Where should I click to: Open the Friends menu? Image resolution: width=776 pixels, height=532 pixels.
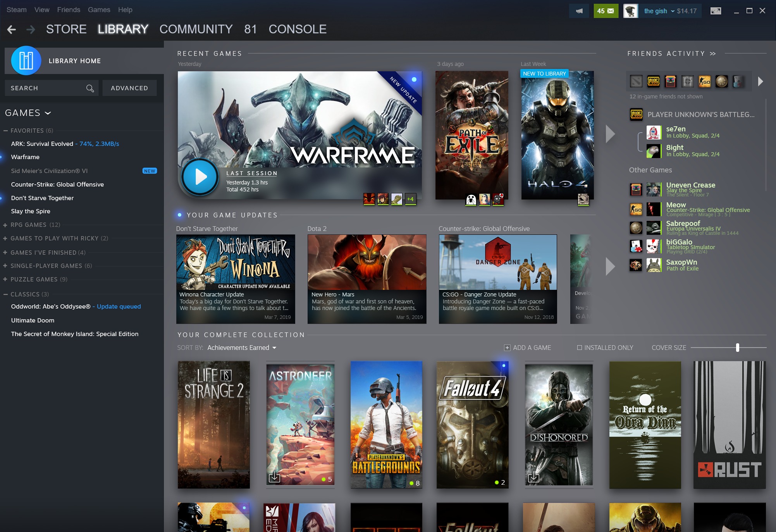click(x=69, y=10)
